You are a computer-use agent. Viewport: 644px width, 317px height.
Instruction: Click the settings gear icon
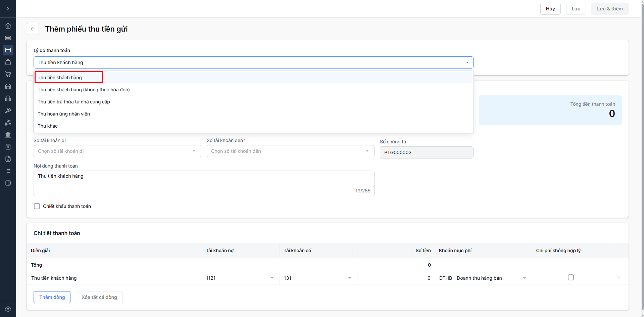click(x=8, y=309)
